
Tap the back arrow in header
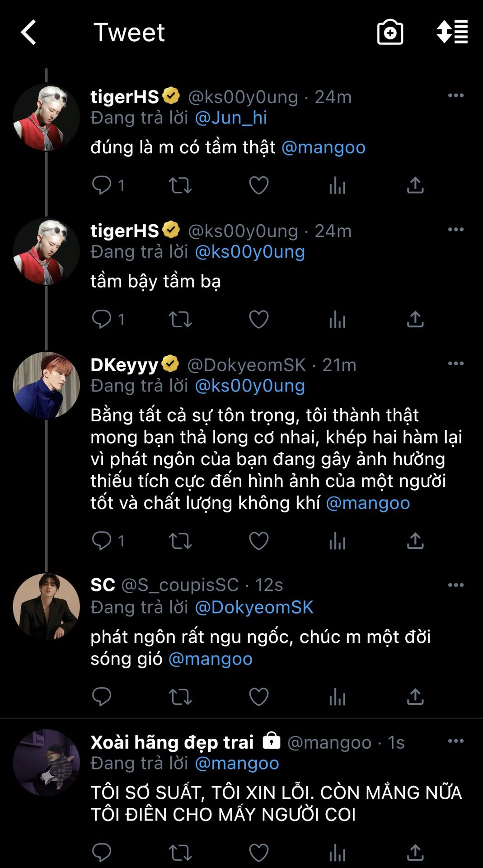tap(28, 33)
